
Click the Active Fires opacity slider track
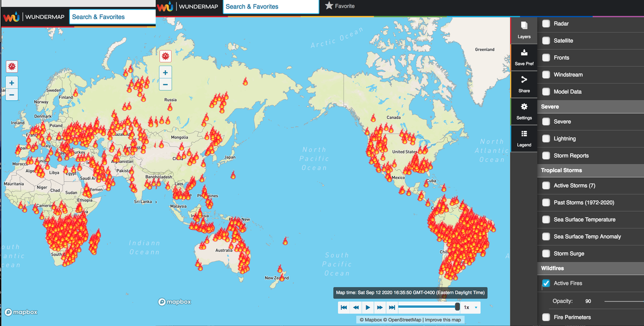pos(624,301)
